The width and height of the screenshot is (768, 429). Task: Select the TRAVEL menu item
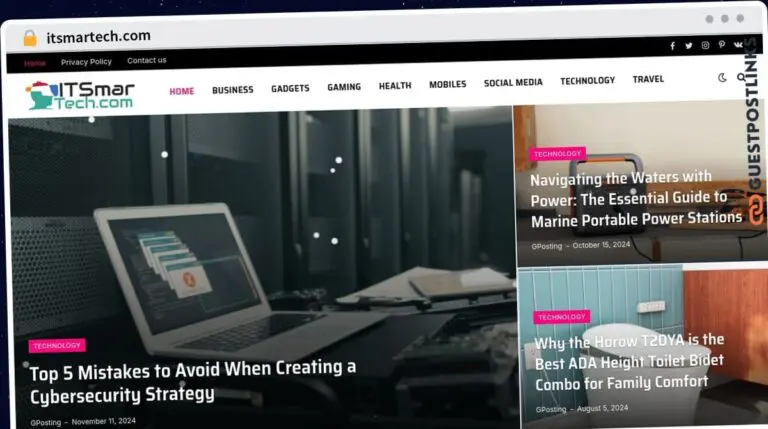tap(648, 79)
